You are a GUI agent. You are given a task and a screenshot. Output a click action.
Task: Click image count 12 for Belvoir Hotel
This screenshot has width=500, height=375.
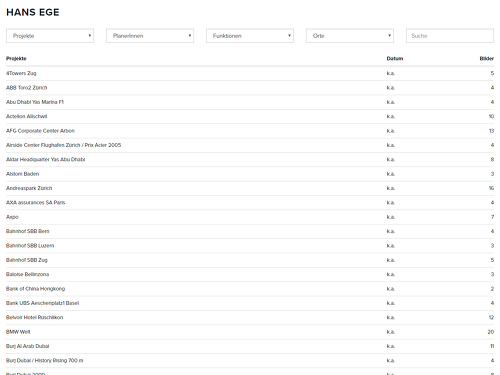[x=491, y=317]
